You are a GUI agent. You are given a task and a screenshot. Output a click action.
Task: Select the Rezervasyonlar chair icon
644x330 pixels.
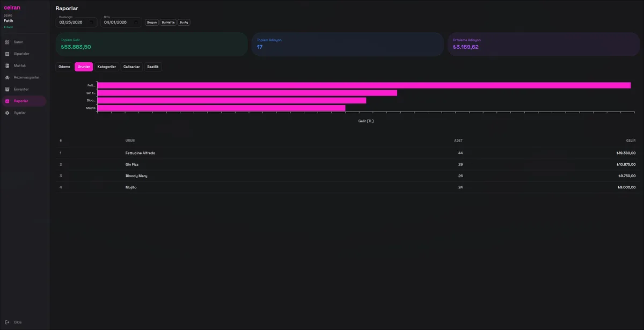point(7,77)
